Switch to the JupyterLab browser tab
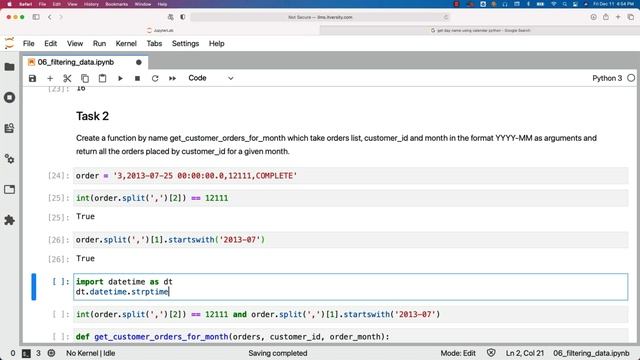This screenshot has height=360, width=640. (x=160, y=30)
